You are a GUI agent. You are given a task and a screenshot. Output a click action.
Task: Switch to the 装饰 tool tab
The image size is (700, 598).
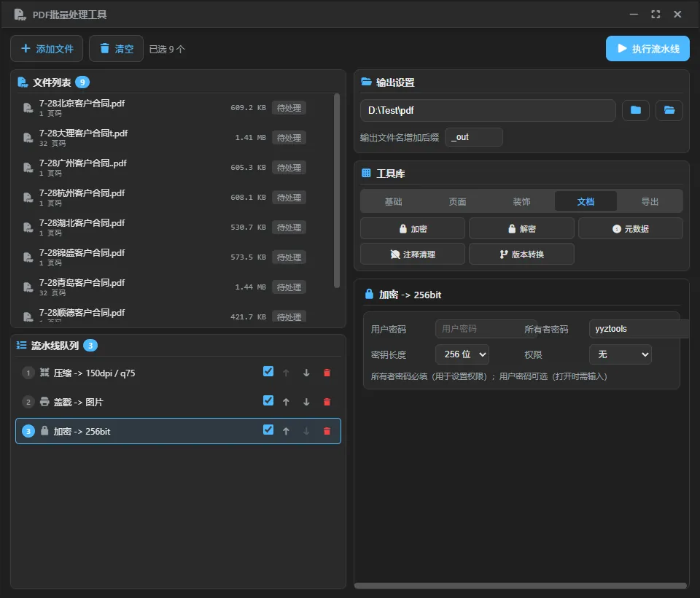pos(521,202)
